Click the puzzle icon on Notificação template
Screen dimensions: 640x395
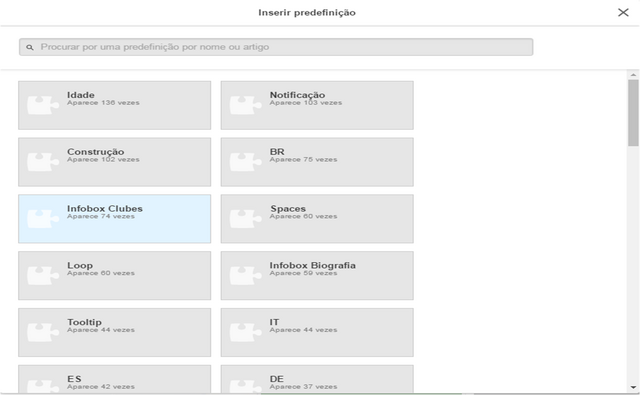point(246,105)
